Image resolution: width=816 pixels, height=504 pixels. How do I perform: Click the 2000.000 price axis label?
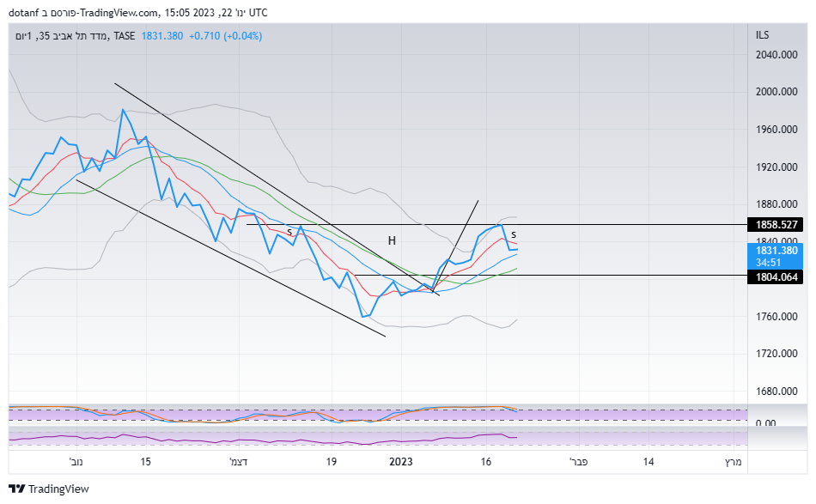point(776,92)
